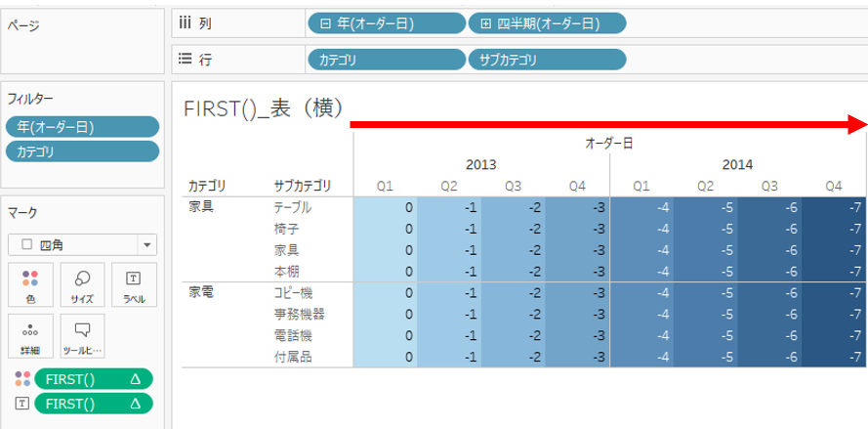This screenshot has height=429, width=868.
Task: Collapse the 年(オーダー日) pill on Columns
Action: 326,23
